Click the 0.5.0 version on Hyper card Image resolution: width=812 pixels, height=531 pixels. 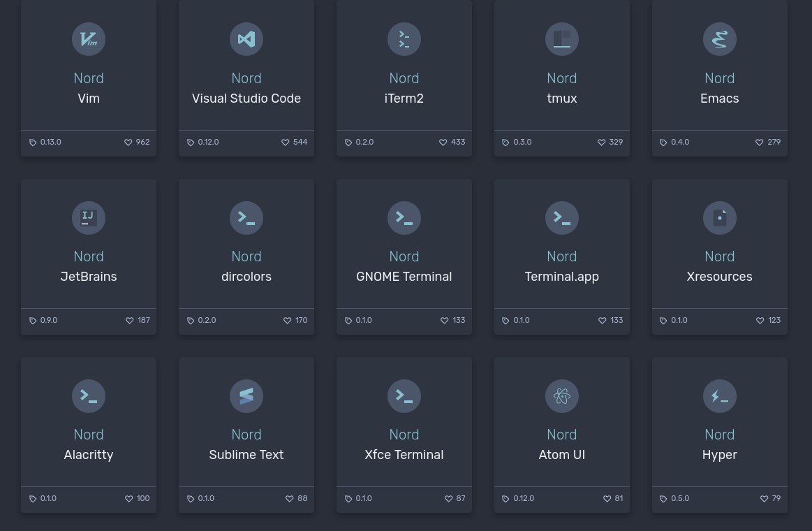tap(680, 498)
